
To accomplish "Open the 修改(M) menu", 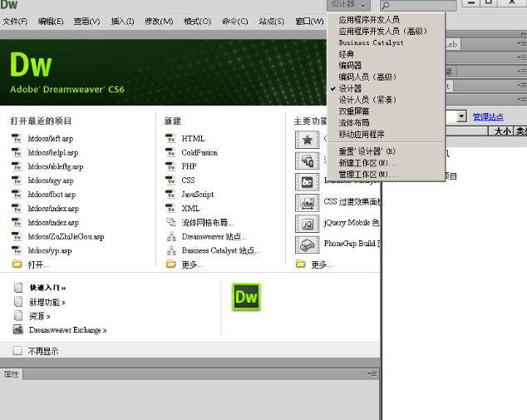I will (x=159, y=22).
